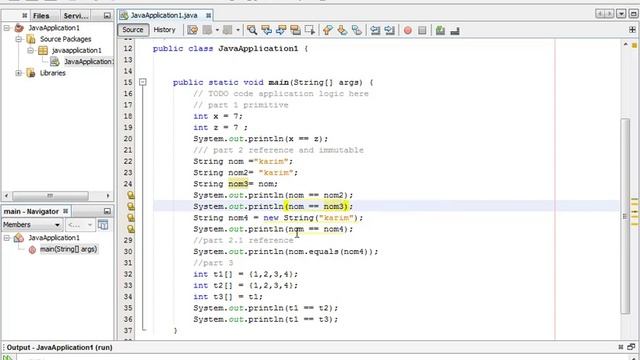Select JavaApplication1.java editor tab

163,15
